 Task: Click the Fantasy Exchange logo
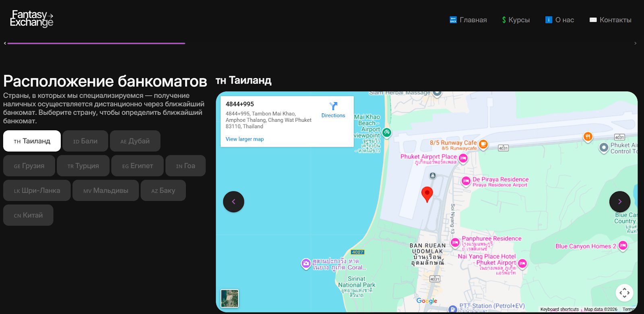point(31,18)
